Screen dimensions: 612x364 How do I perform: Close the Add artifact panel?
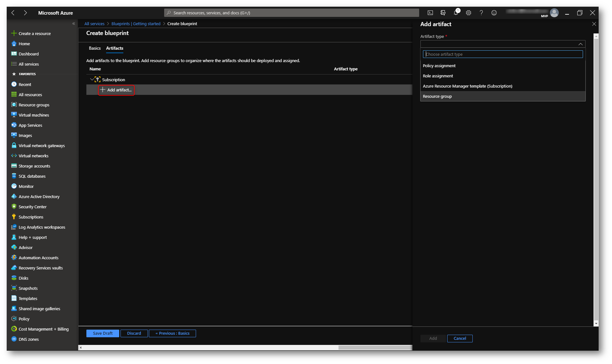(594, 24)
